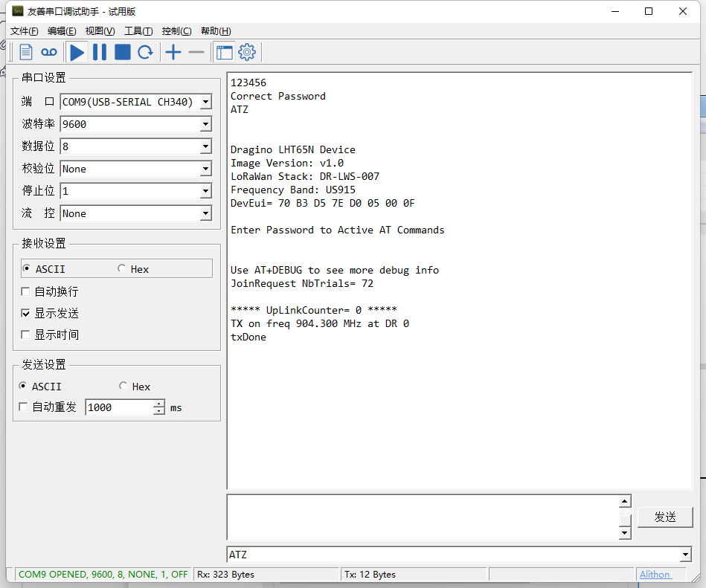This screenshot has width=706, height=588.
Task: Click the Image Version: v1.0 line
Action: [x=287, y=163]
